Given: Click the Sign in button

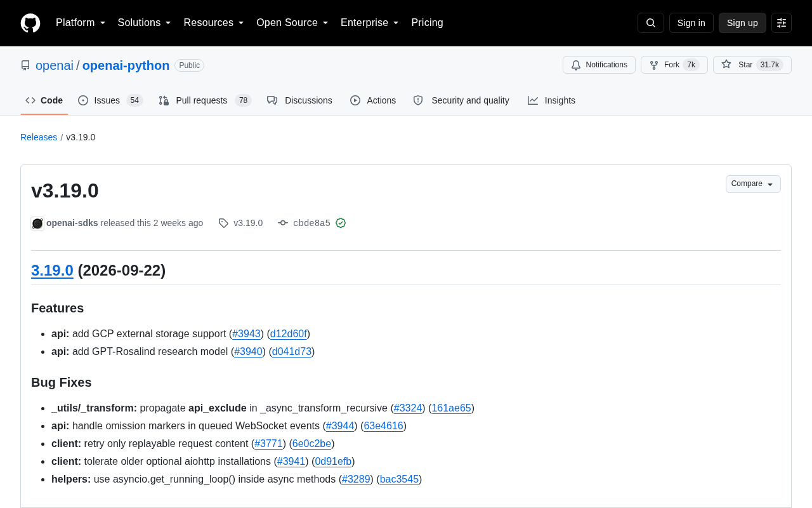Looking at the screenshot, I should 691,23.
